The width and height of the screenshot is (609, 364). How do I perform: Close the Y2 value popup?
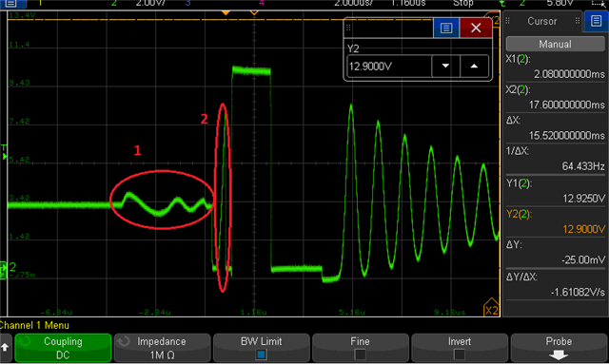click(x=476, y=28)
